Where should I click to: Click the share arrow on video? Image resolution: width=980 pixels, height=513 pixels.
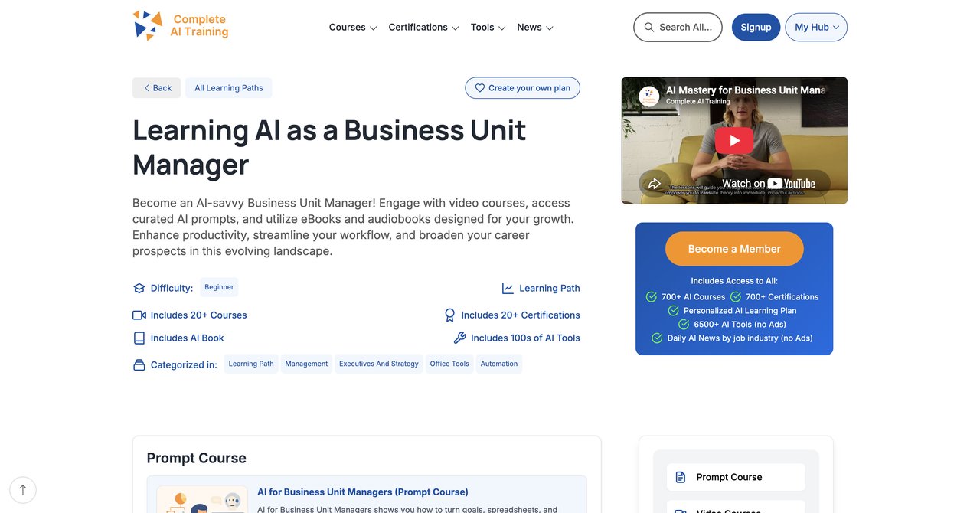point(655,184)
